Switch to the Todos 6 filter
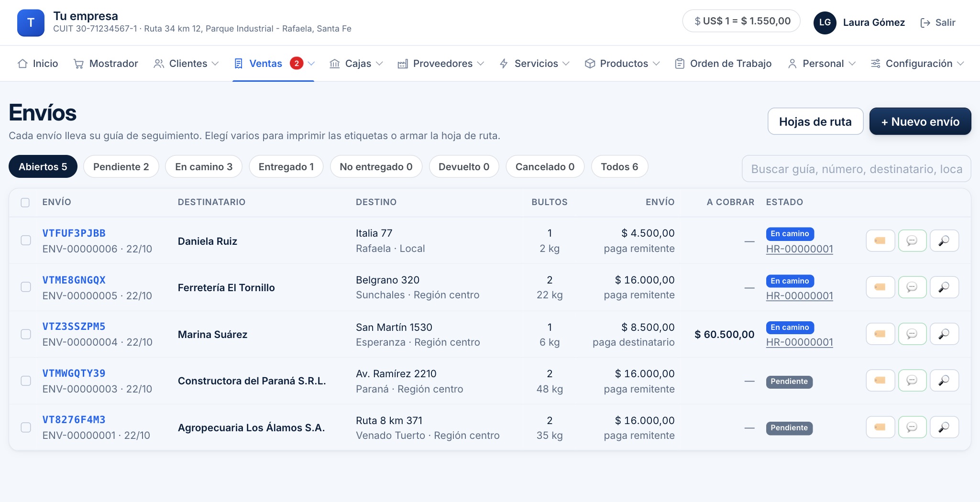 click(x=619, y=166)
